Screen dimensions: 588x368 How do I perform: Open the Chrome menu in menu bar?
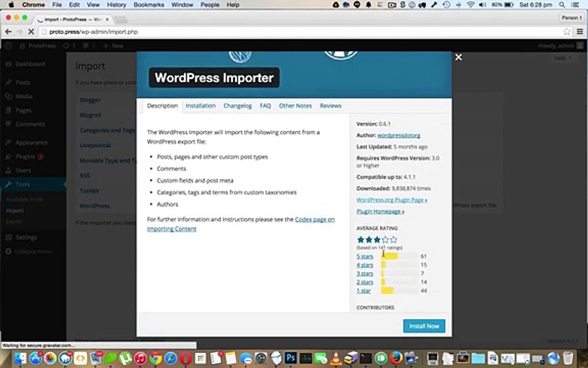(x=33, y=5)
